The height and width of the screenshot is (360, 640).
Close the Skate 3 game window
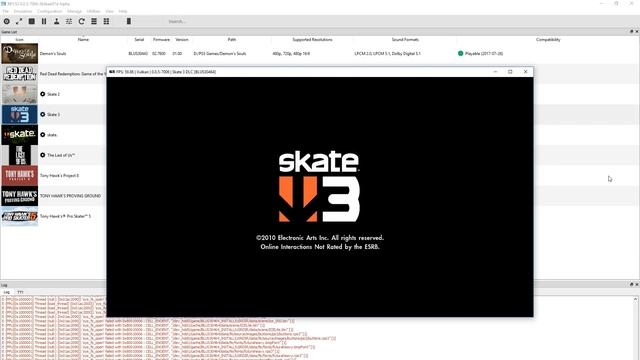click(x=526, y=72)
